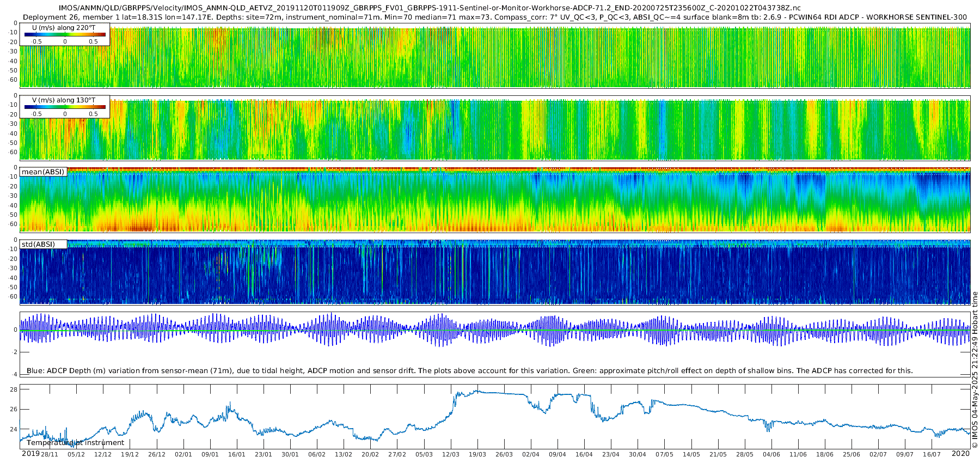Image resolution: width=980 pixels, height=463 pixels.
Task: Select the 13/02 date tick label
Action: 343,454
